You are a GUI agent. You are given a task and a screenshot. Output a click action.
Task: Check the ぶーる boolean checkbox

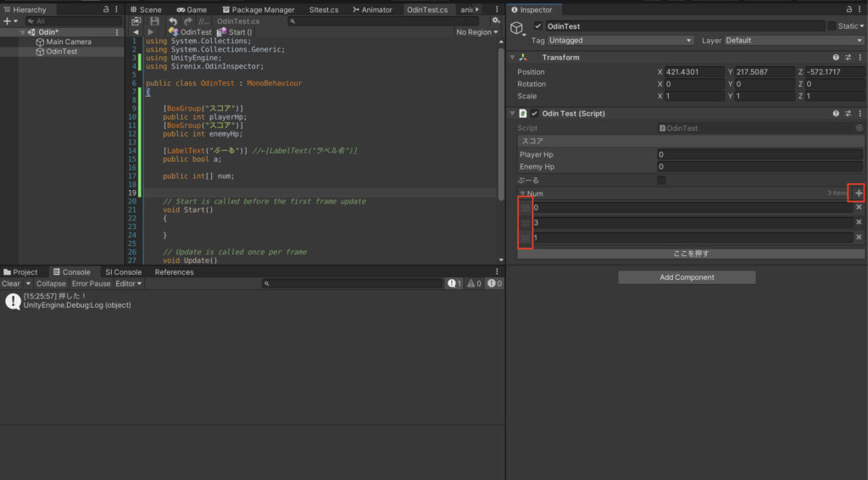661,180
